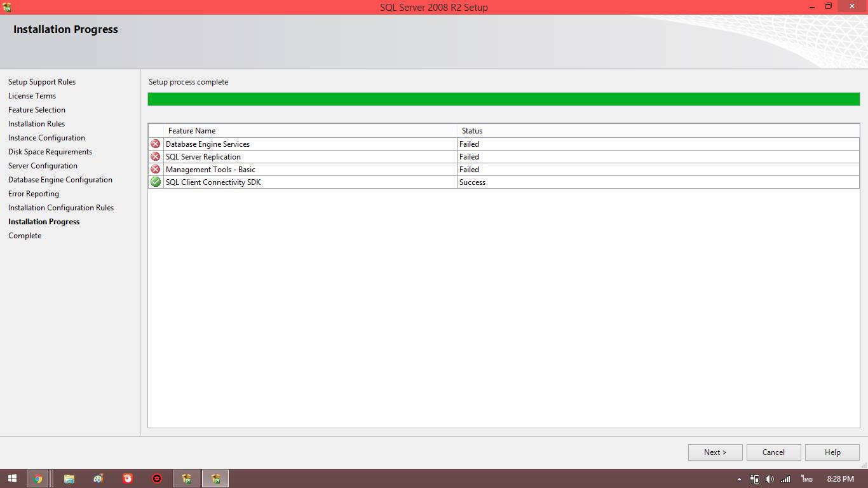
Task: Switch the Thai input language indicator
Action: [x=807, y=479]
